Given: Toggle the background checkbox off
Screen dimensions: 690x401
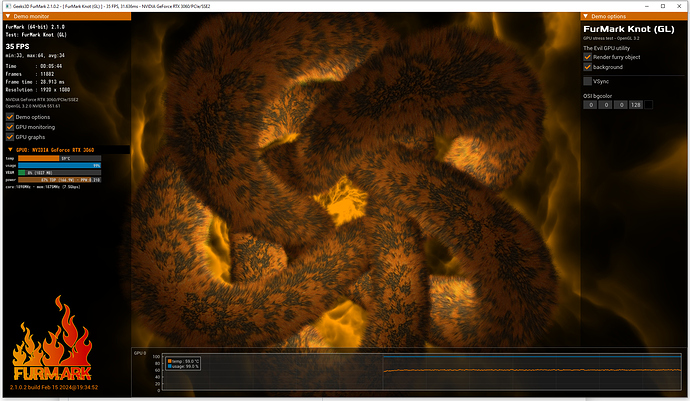Looking at the screenshot, I should point(587,67).
